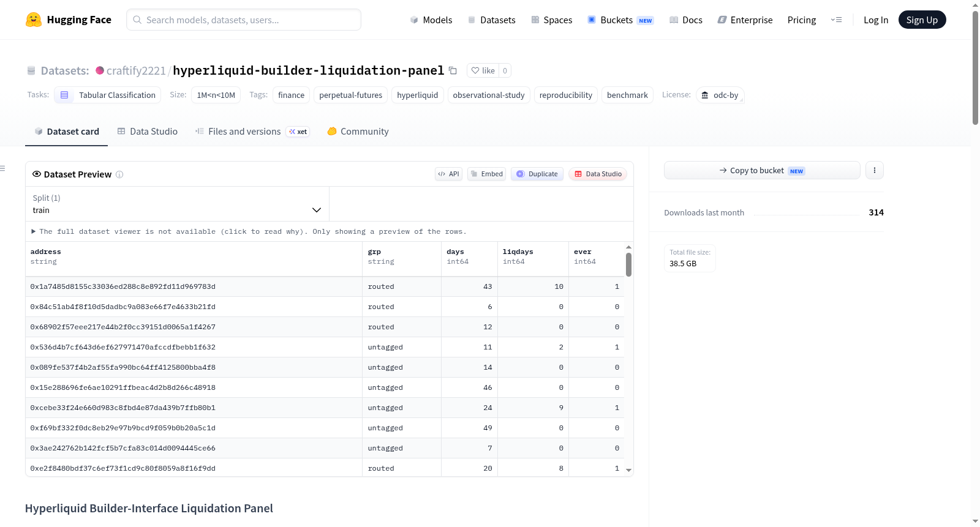Select address cell starting with 0x536d4b7c
980x527 pixels.
[194, 347]
